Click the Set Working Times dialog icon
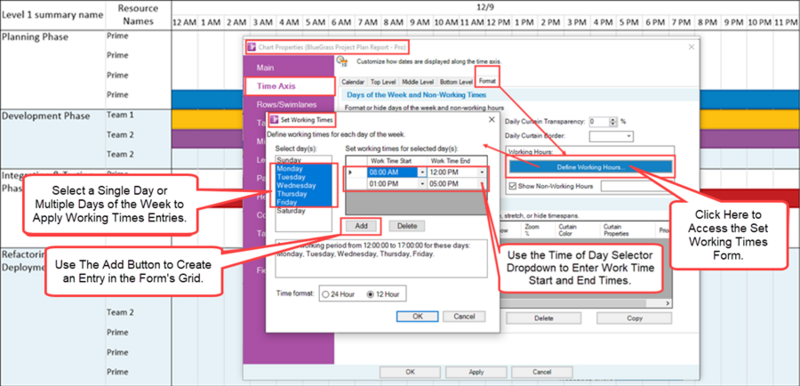The height and width of the screenshot is (386, 800). 274,120
